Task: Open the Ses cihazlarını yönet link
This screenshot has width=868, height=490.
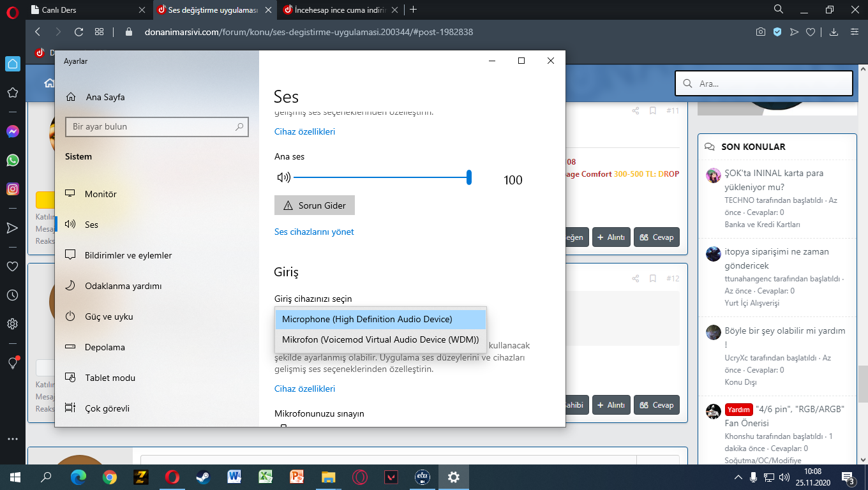Action: coord(314,232)
